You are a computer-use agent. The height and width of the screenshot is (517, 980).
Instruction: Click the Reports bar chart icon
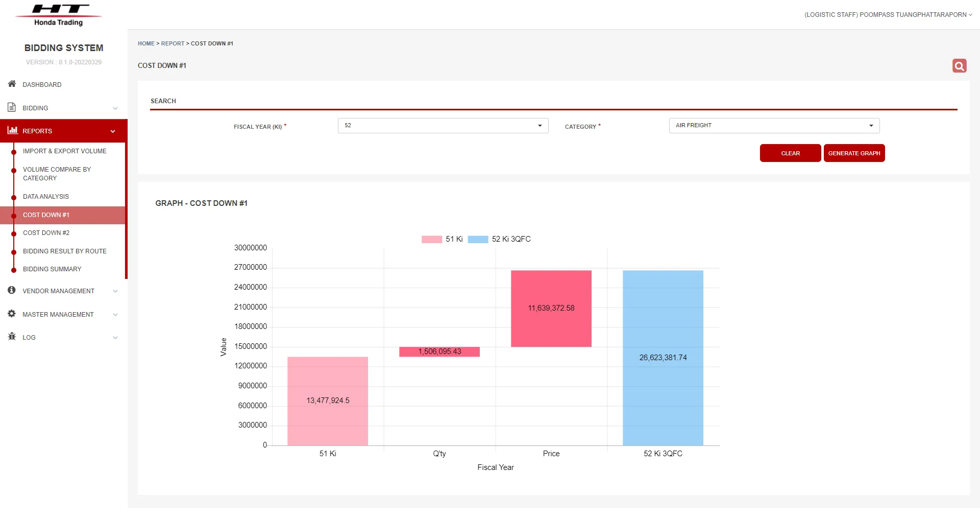[12, 130]
